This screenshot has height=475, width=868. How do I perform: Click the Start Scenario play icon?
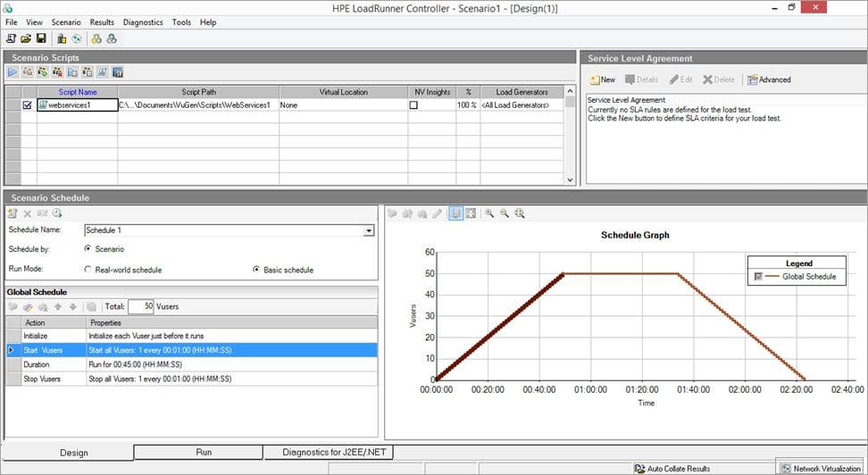(13, 72)
